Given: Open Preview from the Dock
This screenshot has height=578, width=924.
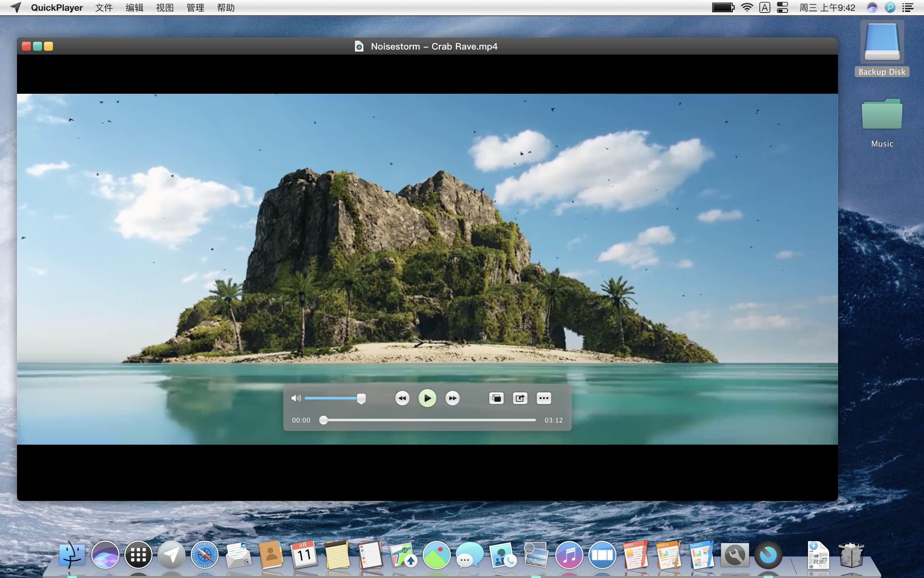Looking at the screenshot, I should (x=536, y=555).
